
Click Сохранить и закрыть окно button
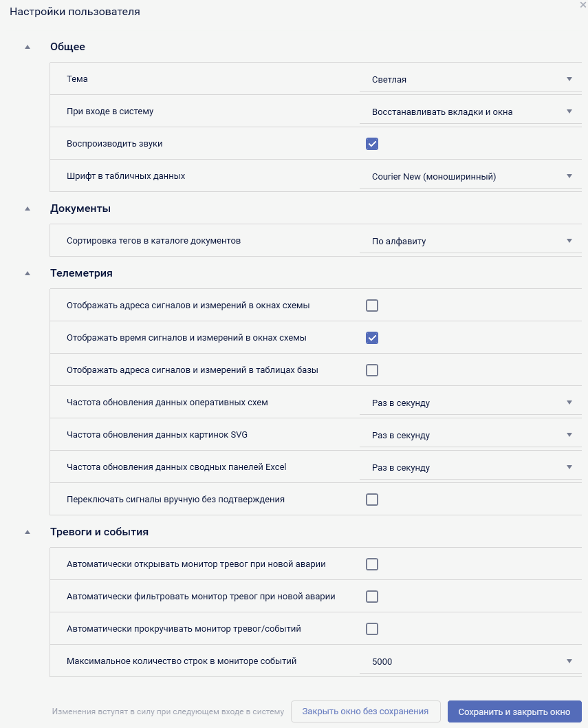(x=514, y=711)
